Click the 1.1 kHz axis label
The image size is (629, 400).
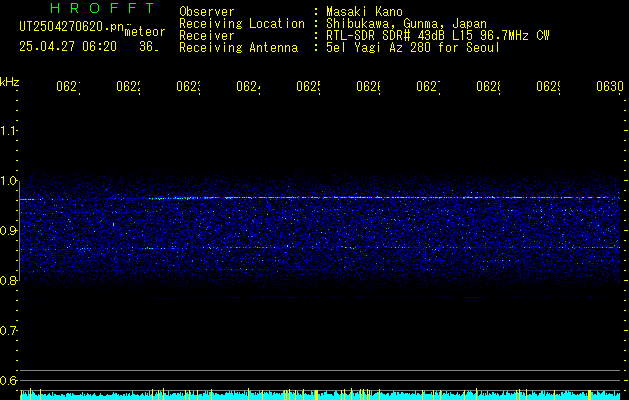pyautogui.click(x=8, y=130)
